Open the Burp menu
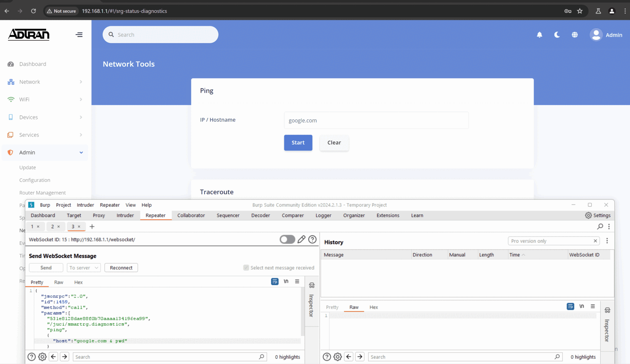The width and height of the screenshot is (630, 364). pos(45,205)
